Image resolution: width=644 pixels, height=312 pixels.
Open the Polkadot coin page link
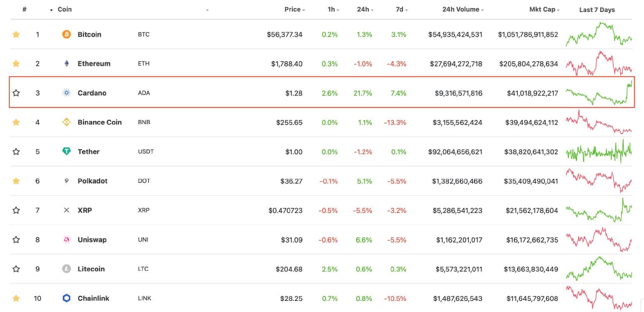coord(93,181)
